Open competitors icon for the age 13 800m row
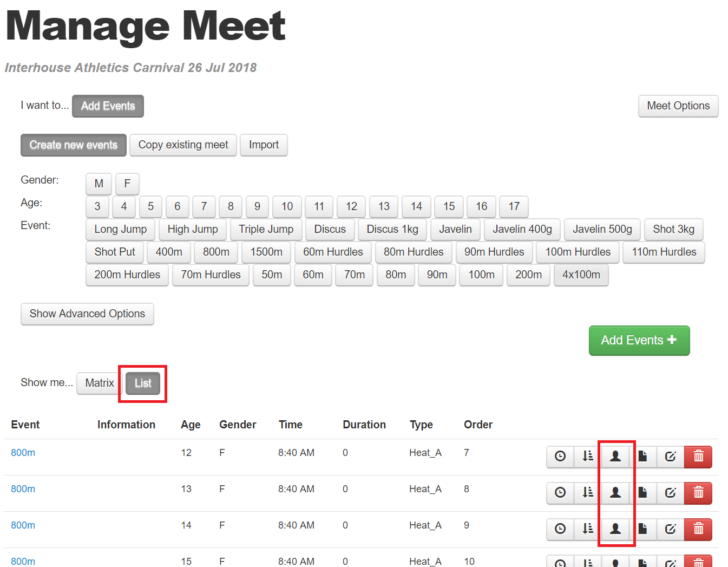Image resolution: width=728 pixels, height=567 pixels. 615,493
